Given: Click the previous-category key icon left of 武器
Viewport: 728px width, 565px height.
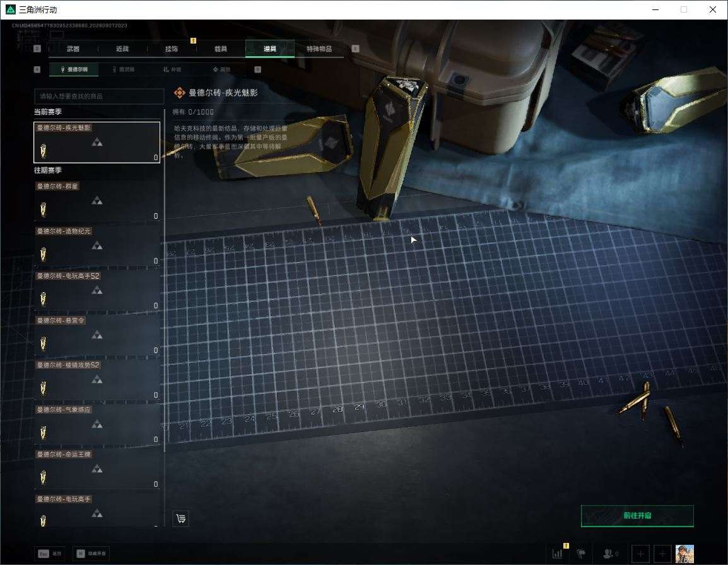Looking at the screenshot, I should [x=37, y=49].
